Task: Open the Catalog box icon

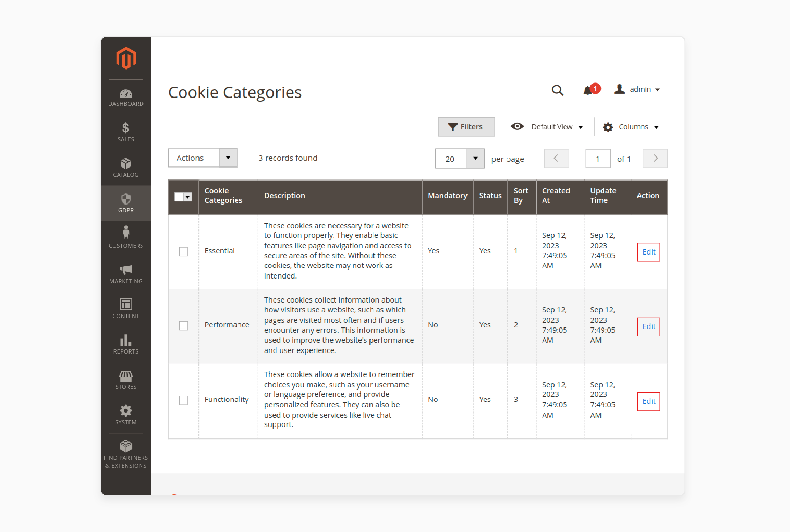Action: (126, 164)
